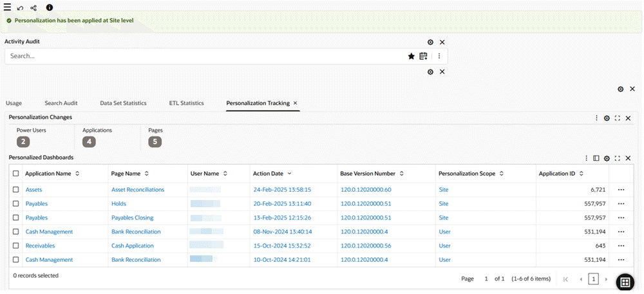This screenshot has width=644, height=294.
Task: Click the undo arrow icon in top bar
Action: (21, 8)
